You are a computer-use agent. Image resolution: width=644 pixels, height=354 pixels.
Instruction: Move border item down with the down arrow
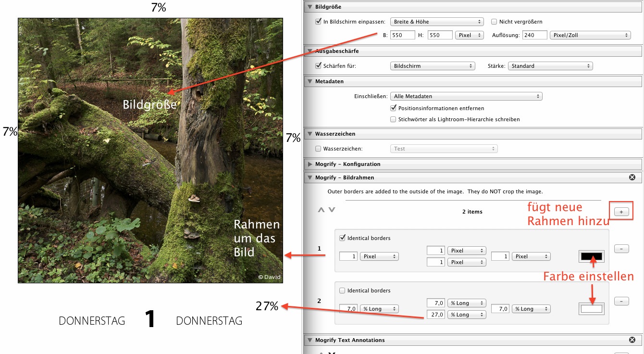[332, 210]
